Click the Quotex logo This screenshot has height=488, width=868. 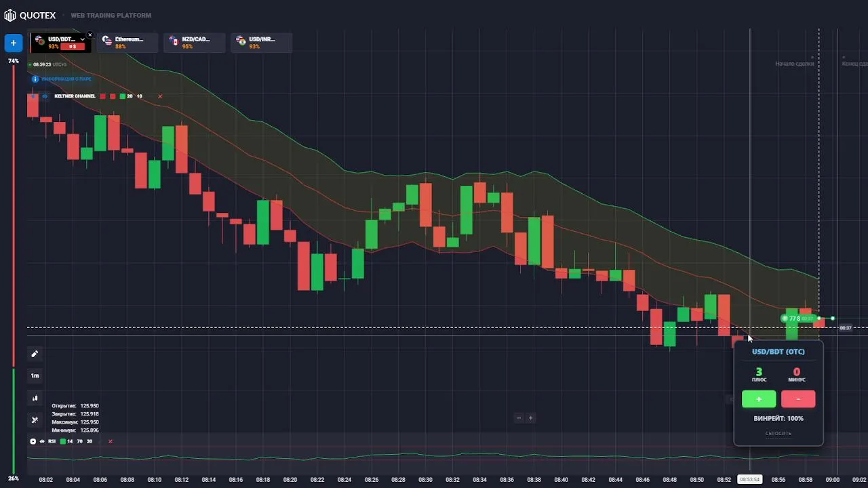tap(30, 15)
